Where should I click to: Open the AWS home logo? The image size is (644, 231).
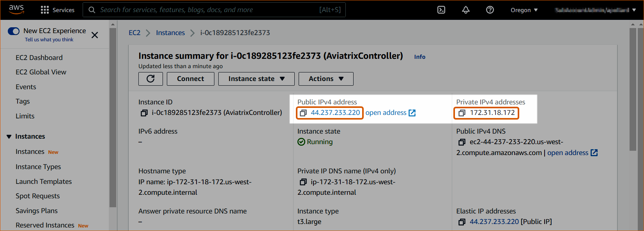click(x=16, y=9)
